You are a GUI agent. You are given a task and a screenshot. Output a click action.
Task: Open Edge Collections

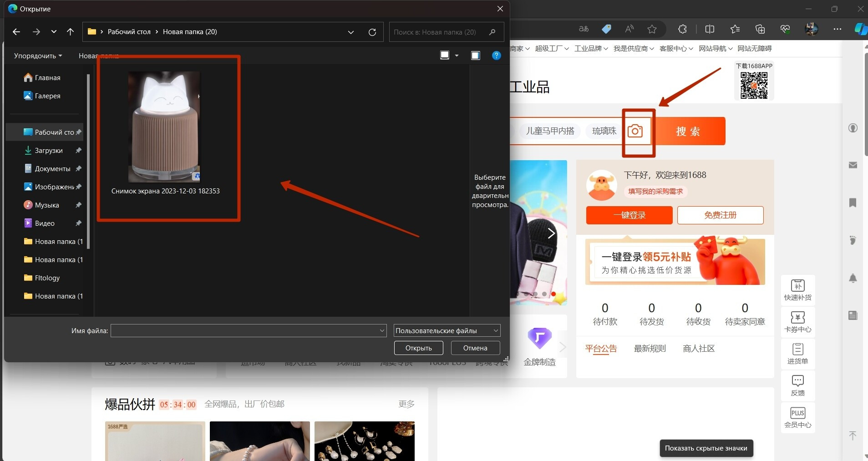760,29
